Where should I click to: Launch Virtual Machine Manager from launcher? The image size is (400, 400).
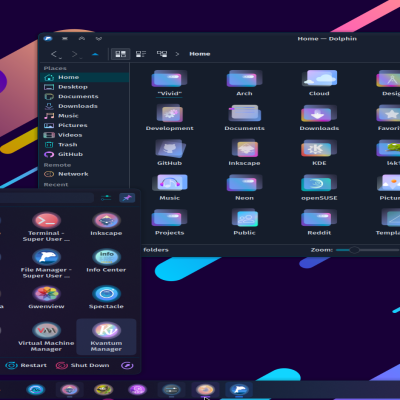coord(46,337)
